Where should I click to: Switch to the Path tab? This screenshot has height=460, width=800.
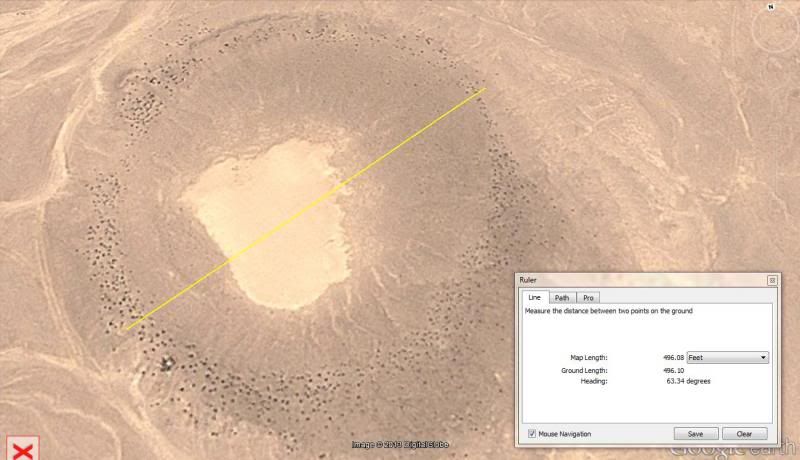pos(562,298)
